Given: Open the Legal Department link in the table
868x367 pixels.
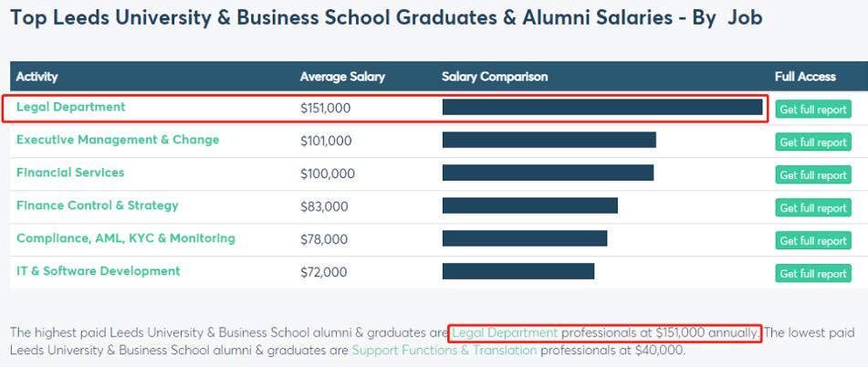Looking at the screenshot, I should pyautogui.click(x=71, y=108).
